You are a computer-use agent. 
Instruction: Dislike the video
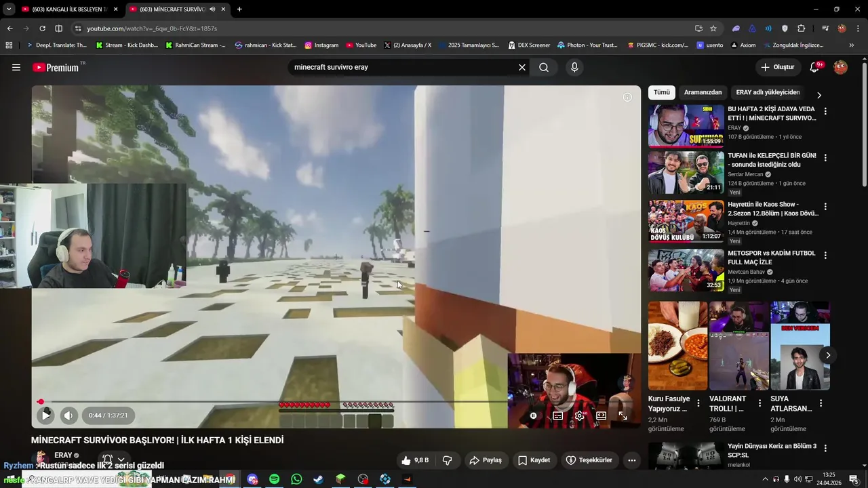(448, 460)
